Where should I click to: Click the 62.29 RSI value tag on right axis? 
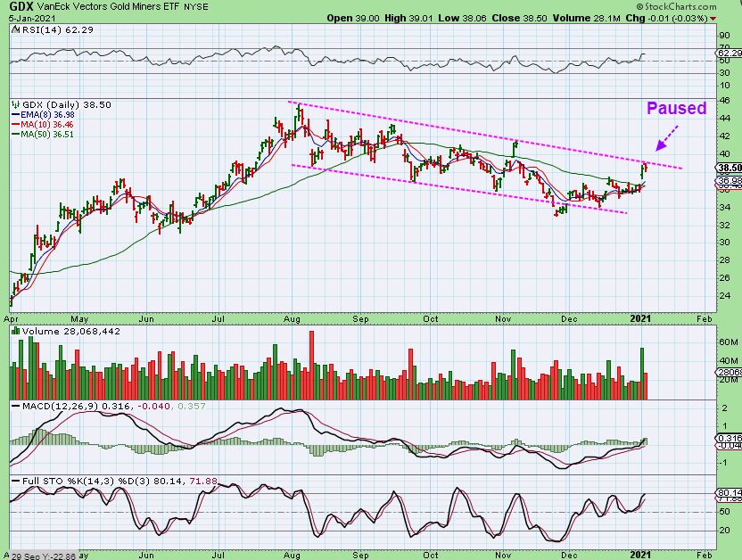point(730,53)
